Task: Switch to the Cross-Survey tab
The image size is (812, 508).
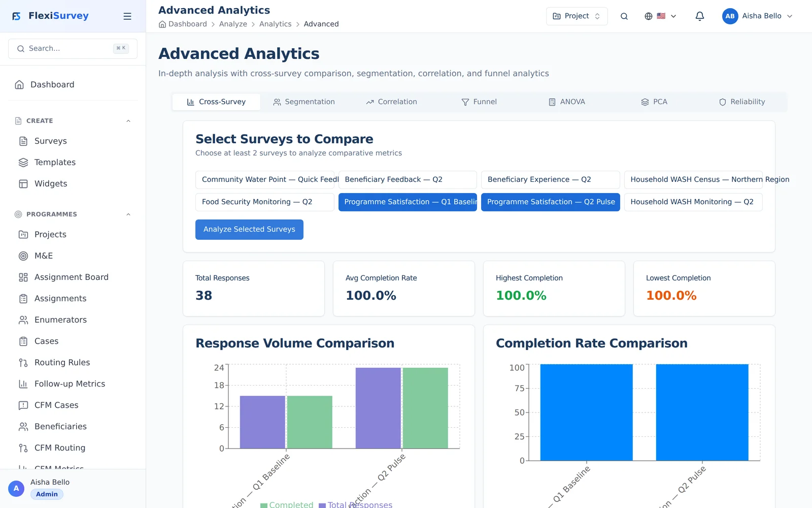Action: pos(216,102)
